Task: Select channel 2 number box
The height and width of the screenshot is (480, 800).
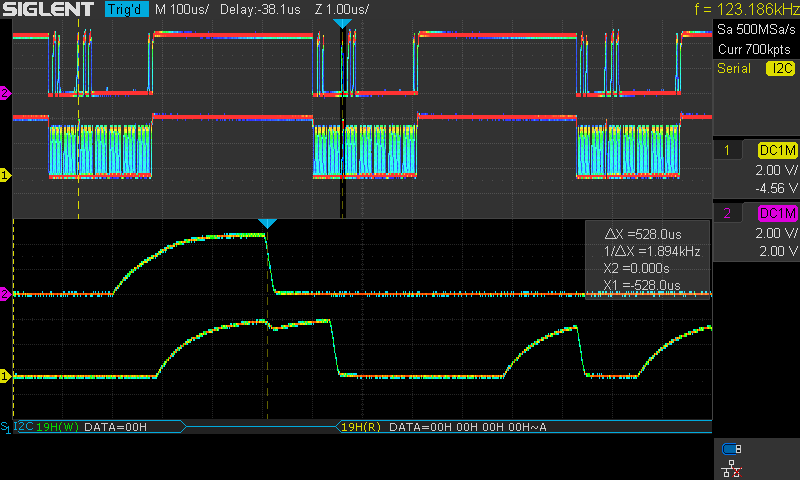Action: pyautogui.click(x=727, y=213)
